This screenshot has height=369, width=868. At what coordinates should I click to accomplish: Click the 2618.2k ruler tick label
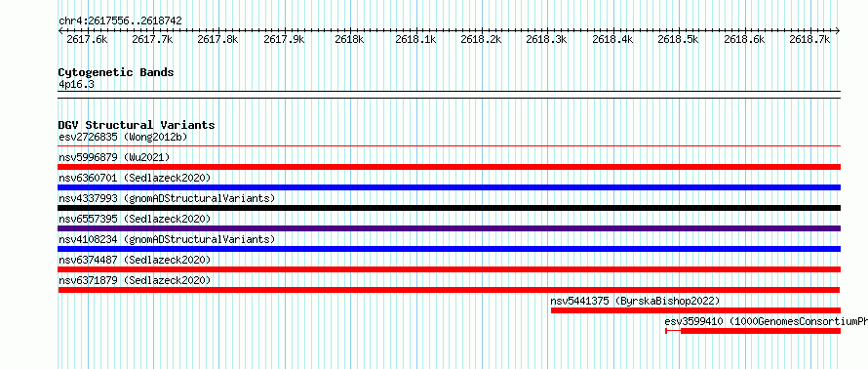(x=481, y=39)
